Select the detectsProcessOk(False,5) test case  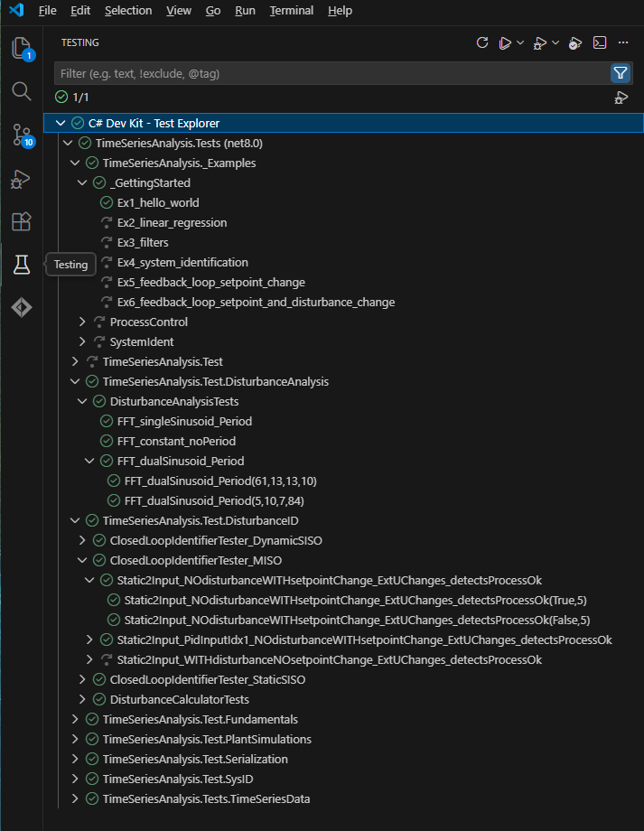(x=357, y=620)
